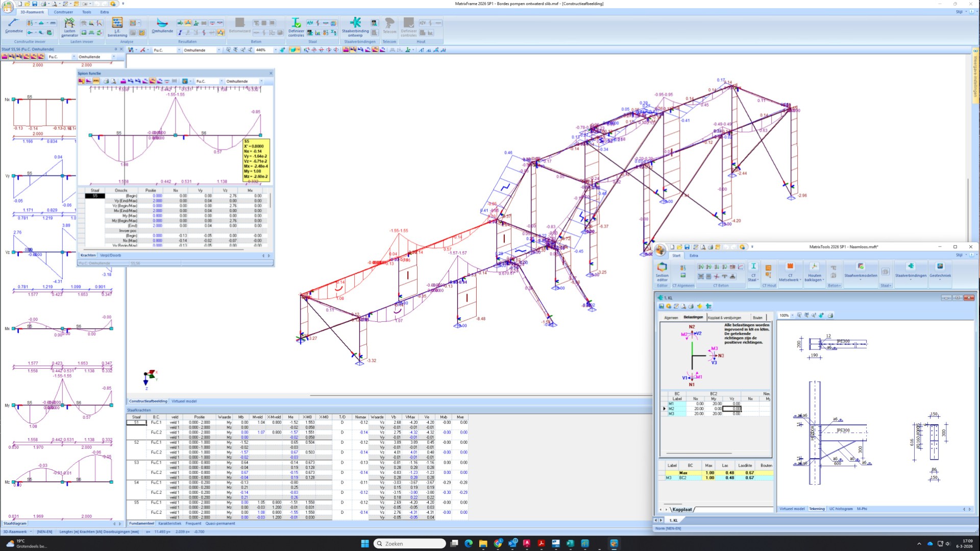Screen dimensions: 980x551
Task: Open Fu.C. dropdown in Staafdiagram panel
Action: (x=74, y=57)
